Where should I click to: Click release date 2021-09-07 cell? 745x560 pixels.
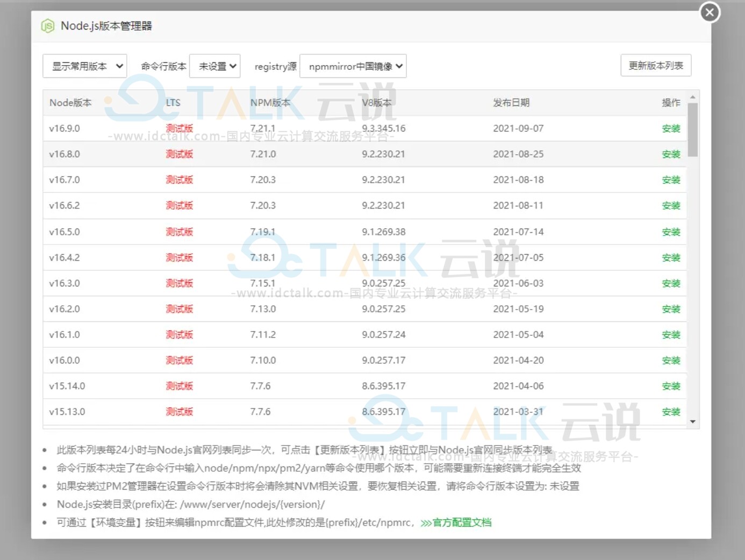[518, 128]
